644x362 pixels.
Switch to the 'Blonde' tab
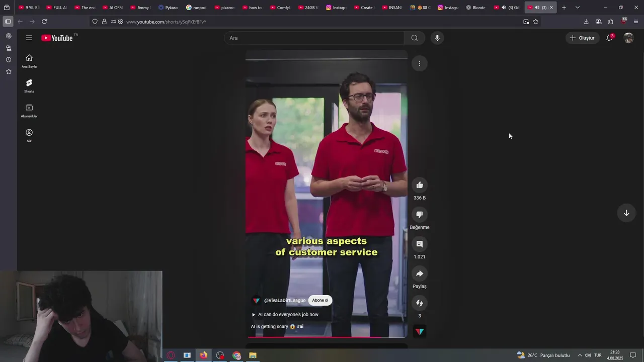pos(475,8)
